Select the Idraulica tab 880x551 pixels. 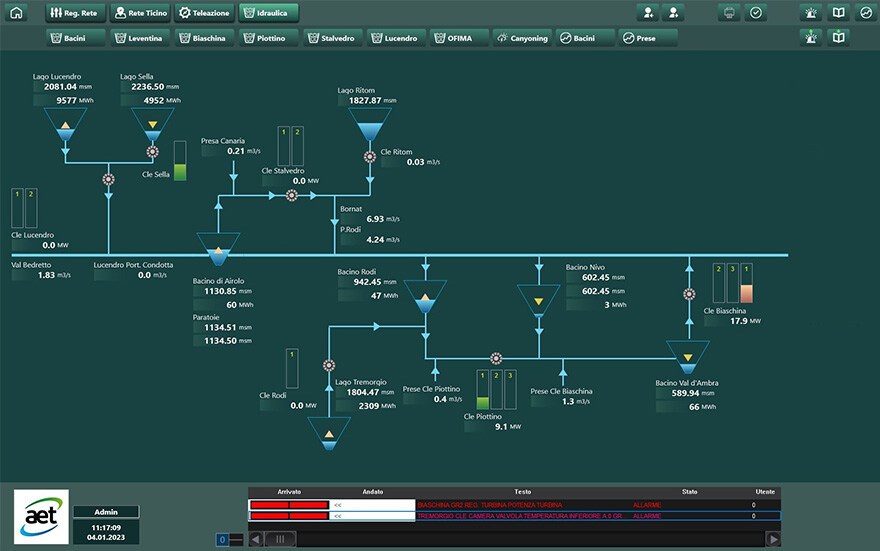tap(268, 13)
